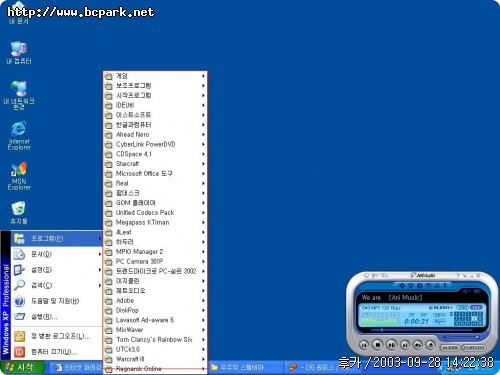Click the 'We are [Ani Music]' title display
This screenshot has height=375, width=500.
coord(392,297)
